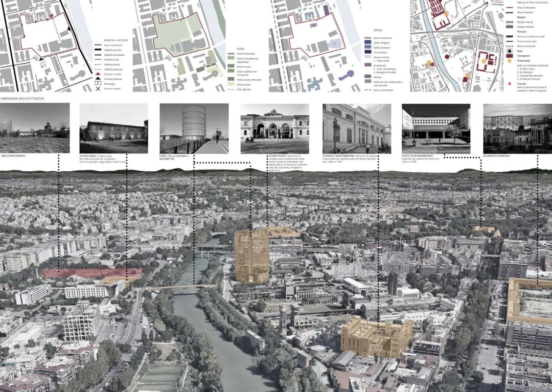The height and width of the screenshot is (392, 552).
Task: Click the Emergenze Architettoniche section heading
Action: 22,98
